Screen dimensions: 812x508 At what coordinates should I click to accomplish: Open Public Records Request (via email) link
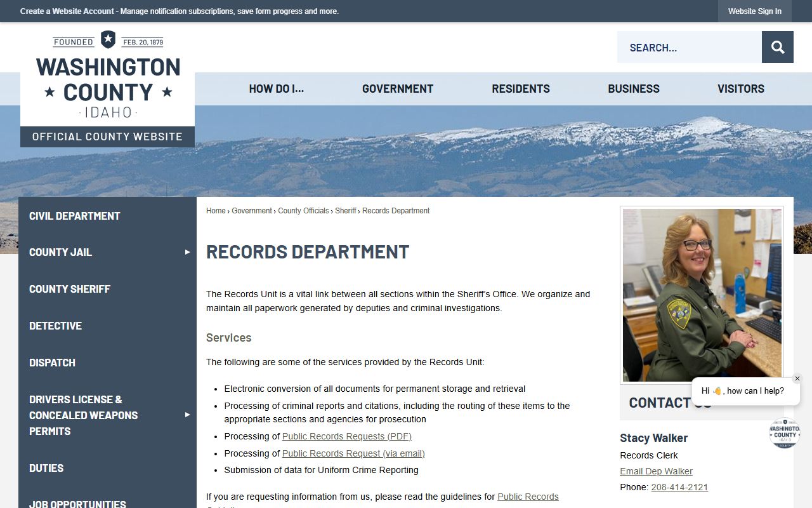click(x=353, y=453)
